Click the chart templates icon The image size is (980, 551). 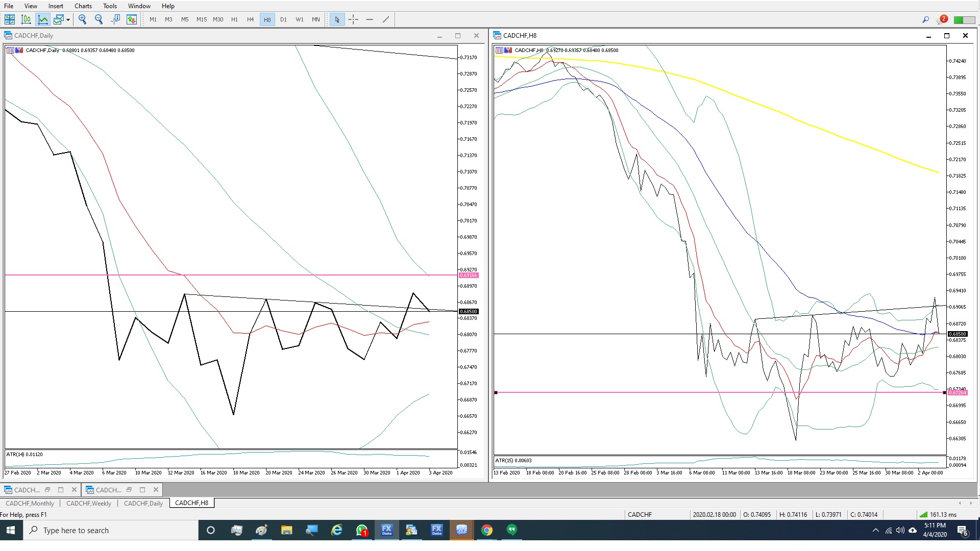59,19
